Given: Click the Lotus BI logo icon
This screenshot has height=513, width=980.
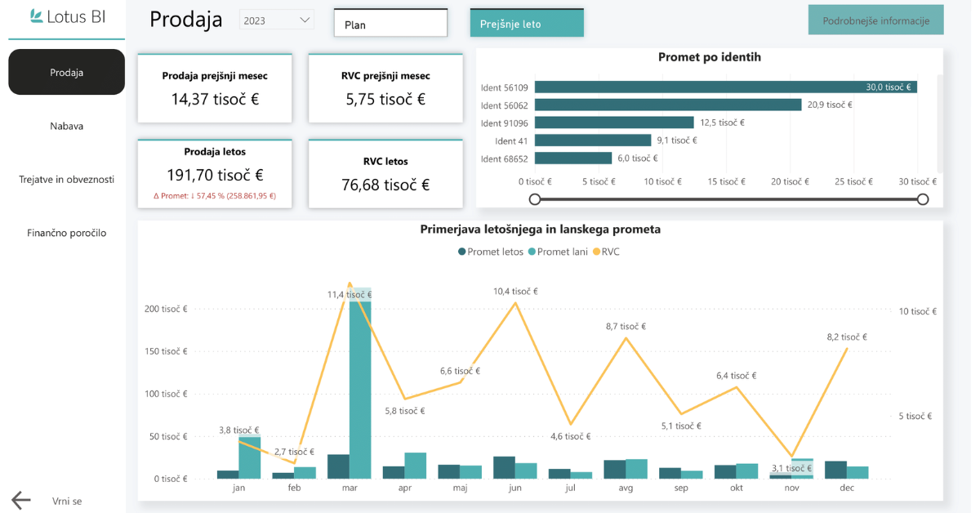Looking at the screenshot, I should pos(37,16).
